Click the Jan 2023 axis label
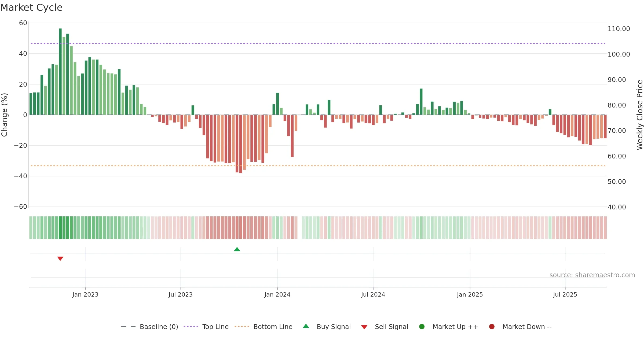The width and height of the screenshot is (644, 362). click(x=85, y=295)
